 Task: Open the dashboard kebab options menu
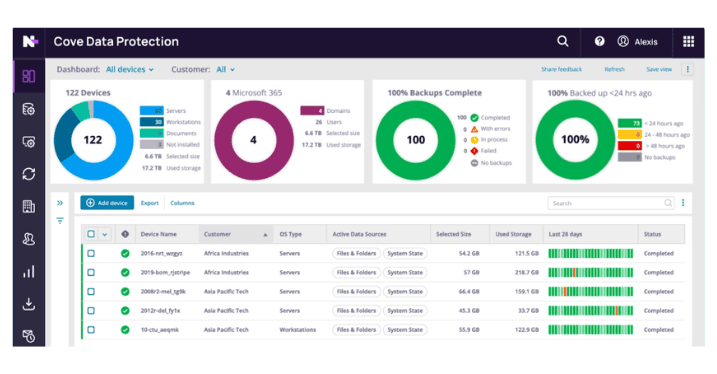pyautogui.click(x=687, y=69)
